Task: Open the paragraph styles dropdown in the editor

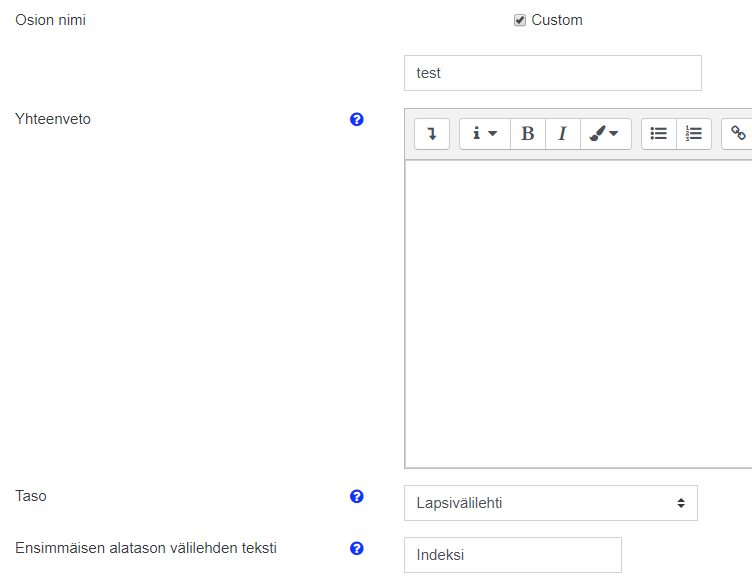Action: (484, 134)
